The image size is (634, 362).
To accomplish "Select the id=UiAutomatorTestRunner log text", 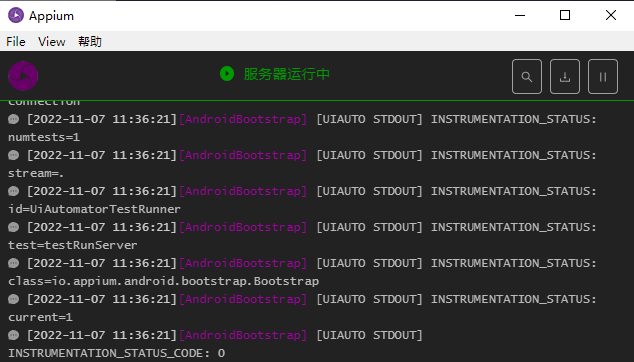I will (x=94, y=209).
